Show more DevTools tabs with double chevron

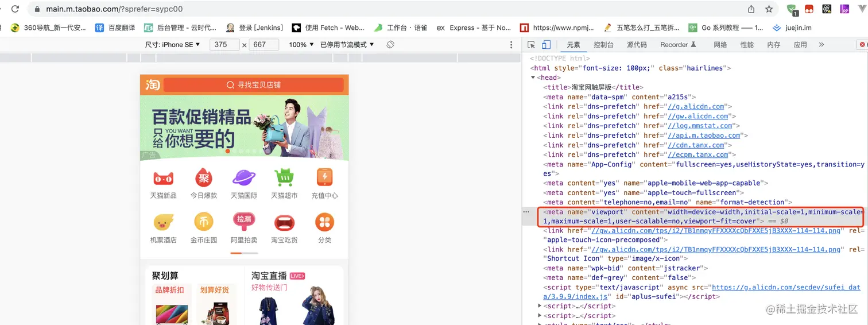[x=821, y=45]
